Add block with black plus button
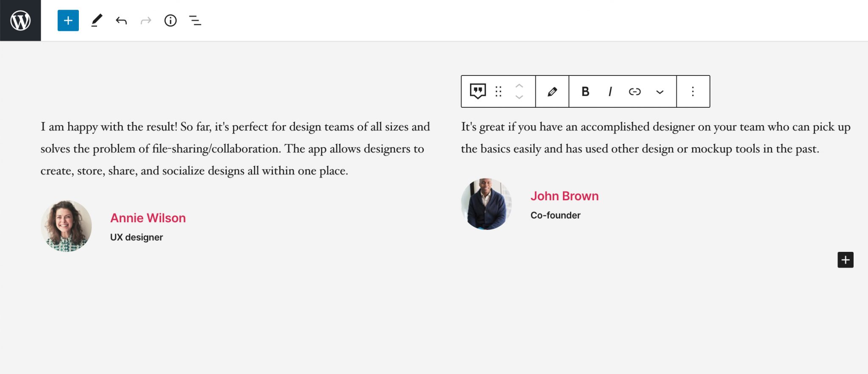 pos(845,260)
